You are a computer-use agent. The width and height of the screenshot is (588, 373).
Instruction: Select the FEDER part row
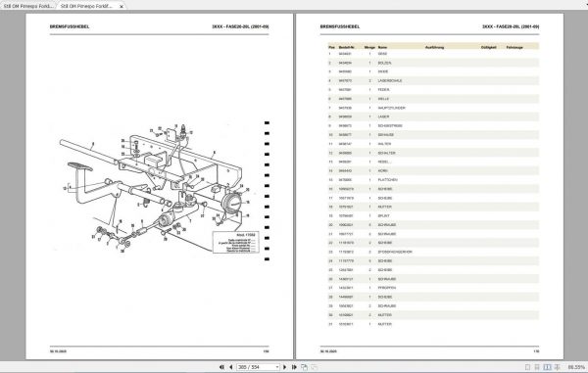point(433,90)
